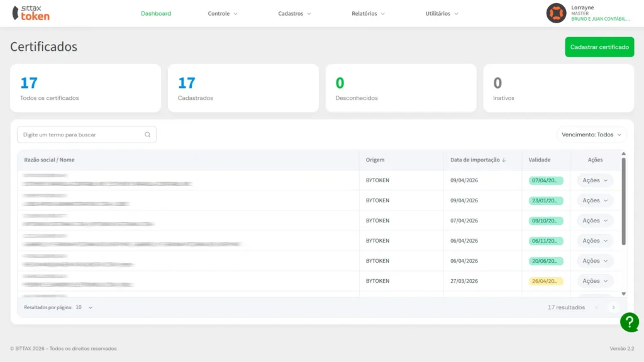Go to next results page arrow

[614, 307]
